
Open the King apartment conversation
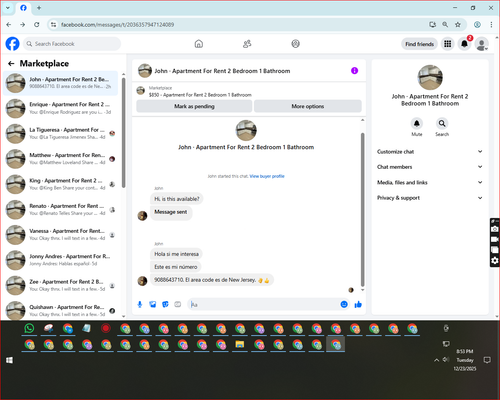61,184
